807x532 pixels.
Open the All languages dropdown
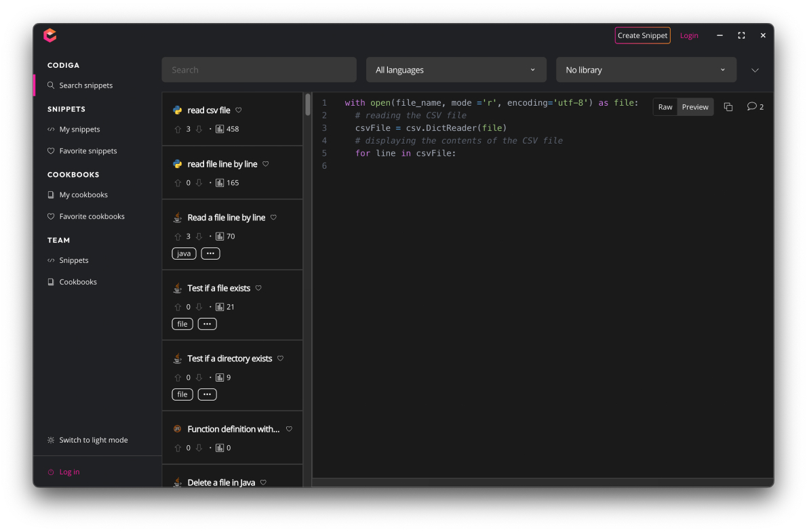(x=456, y=70)
